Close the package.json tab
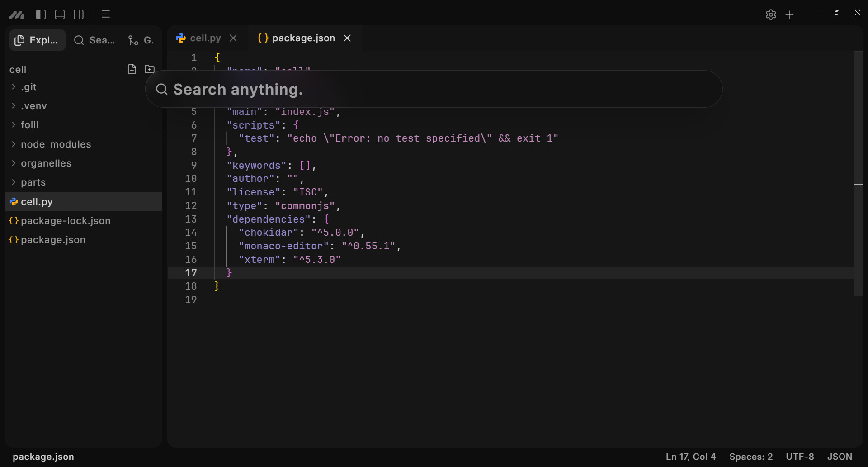The image size is (868, 467). (347, 38)
